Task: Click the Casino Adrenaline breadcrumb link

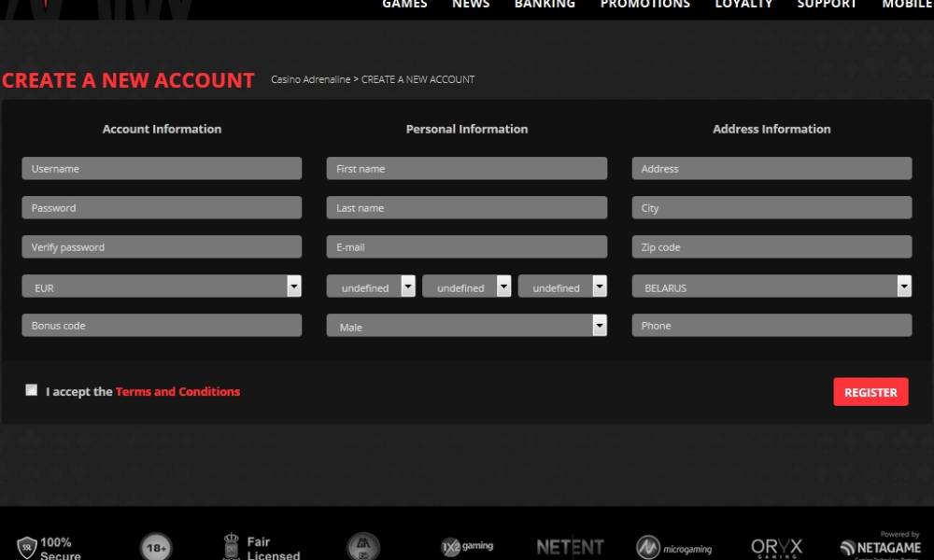Action: click(310, 80)
